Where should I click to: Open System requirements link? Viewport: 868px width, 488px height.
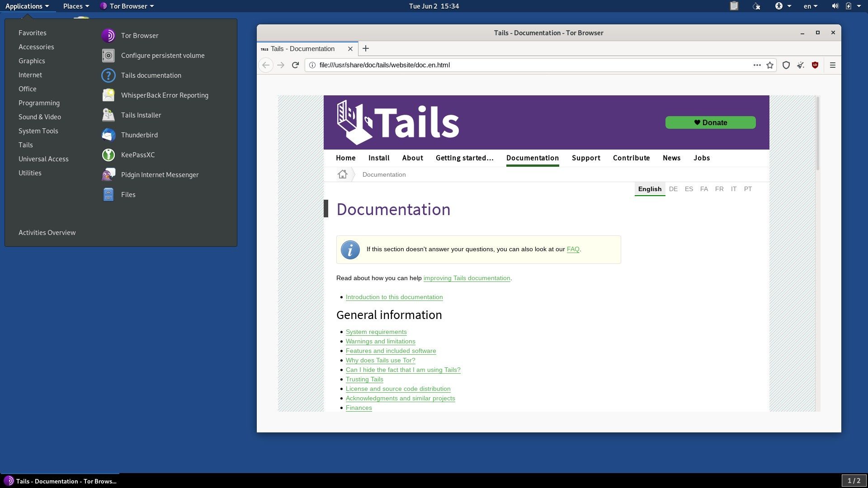(376, 332)
